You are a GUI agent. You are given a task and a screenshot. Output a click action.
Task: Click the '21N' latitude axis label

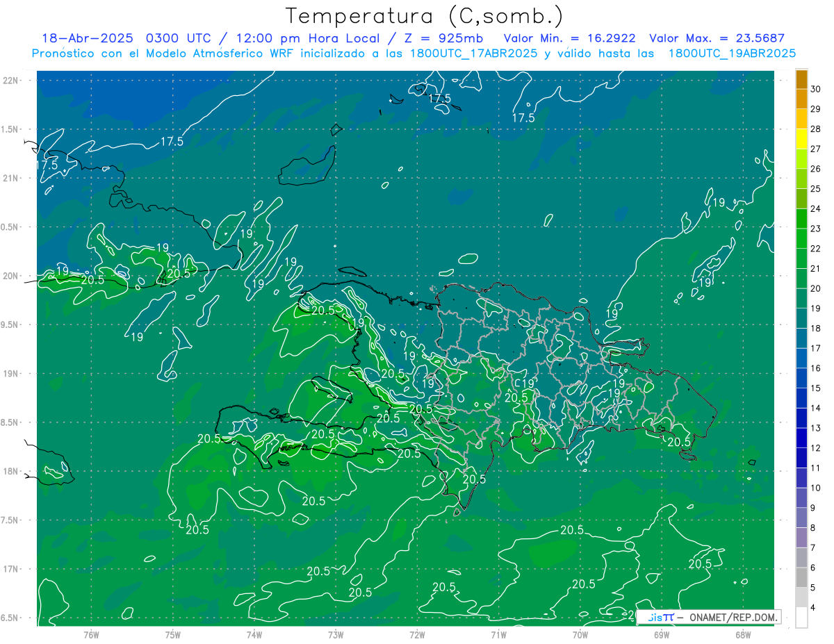click(11, 178)
